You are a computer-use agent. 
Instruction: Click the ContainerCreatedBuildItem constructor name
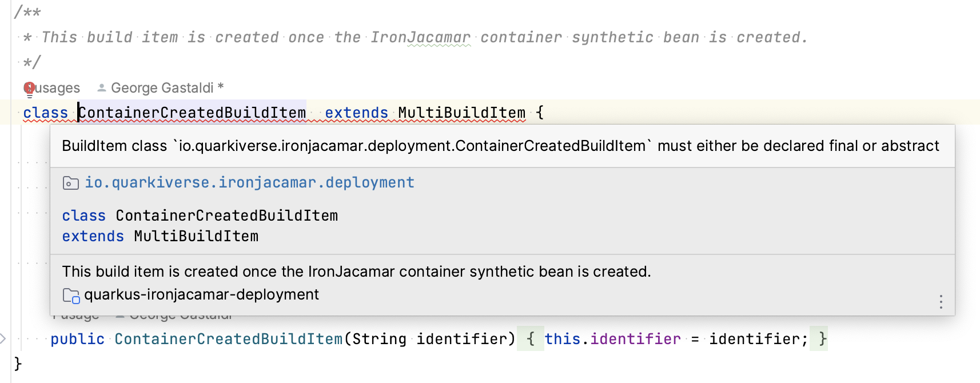(x=229, y=340)
